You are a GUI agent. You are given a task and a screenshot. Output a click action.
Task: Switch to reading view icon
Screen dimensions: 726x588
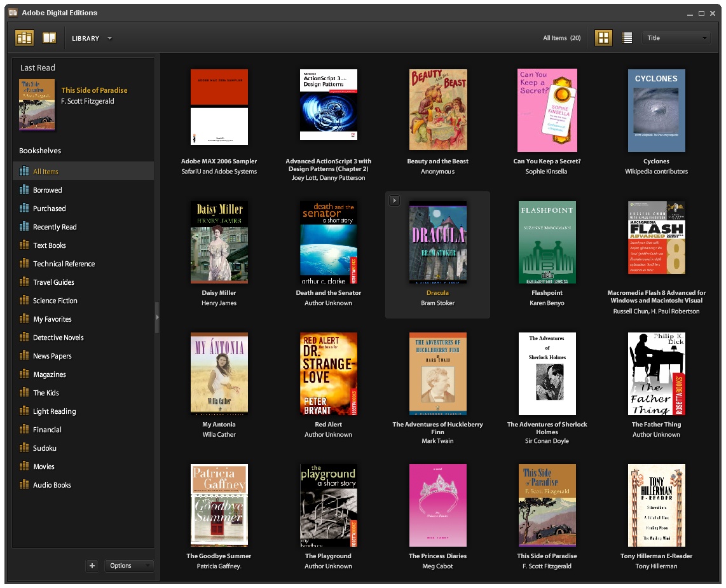(x=48, y=38)
